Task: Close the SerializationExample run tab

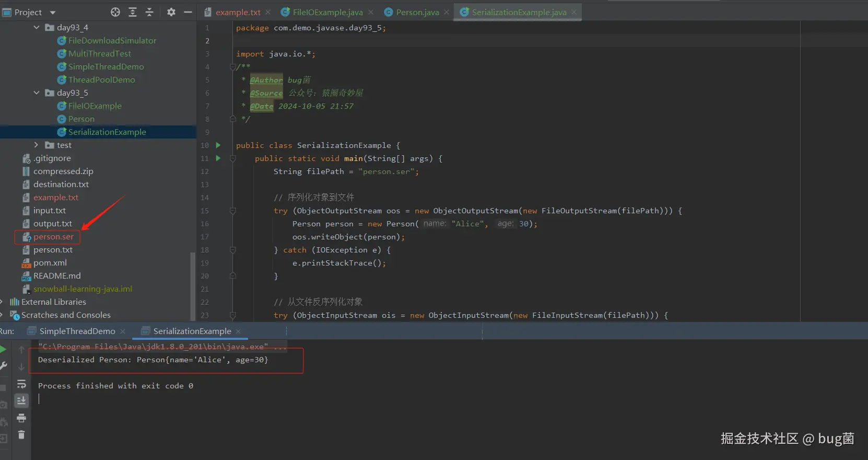Action: 238,331
